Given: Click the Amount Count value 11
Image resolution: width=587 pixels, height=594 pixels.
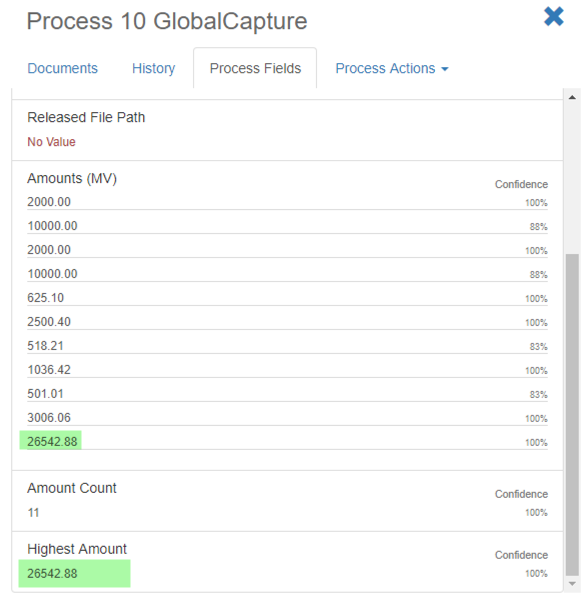Looking at the screenshot, I should click(33, 513).
